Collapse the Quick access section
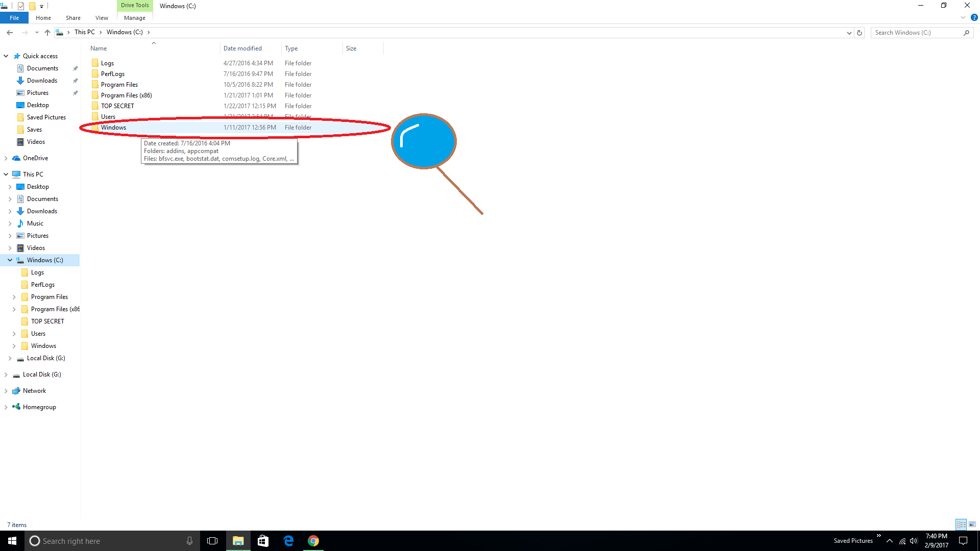 [6, 56]
